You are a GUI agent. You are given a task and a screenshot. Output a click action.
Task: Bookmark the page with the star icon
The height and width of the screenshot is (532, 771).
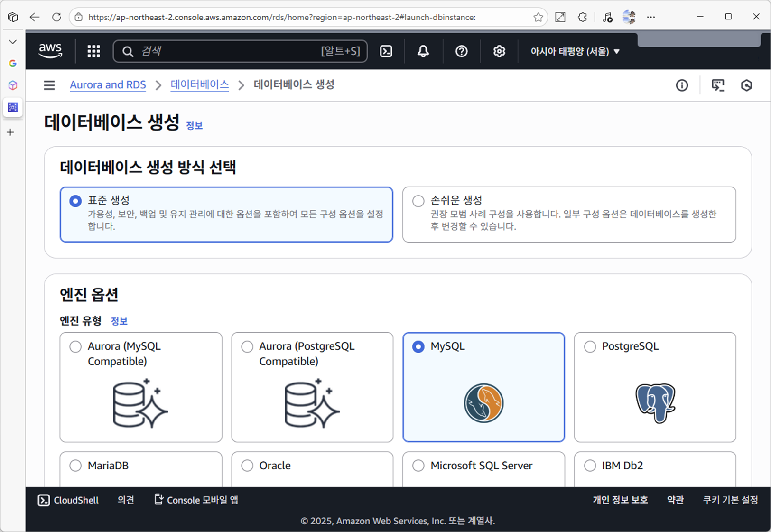[x=538, y=17]
